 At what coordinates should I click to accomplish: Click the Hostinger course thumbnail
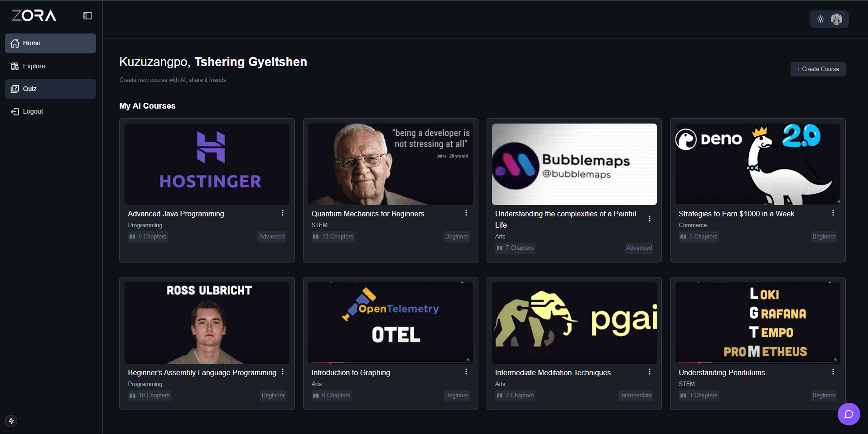click(x=207, y=164)
